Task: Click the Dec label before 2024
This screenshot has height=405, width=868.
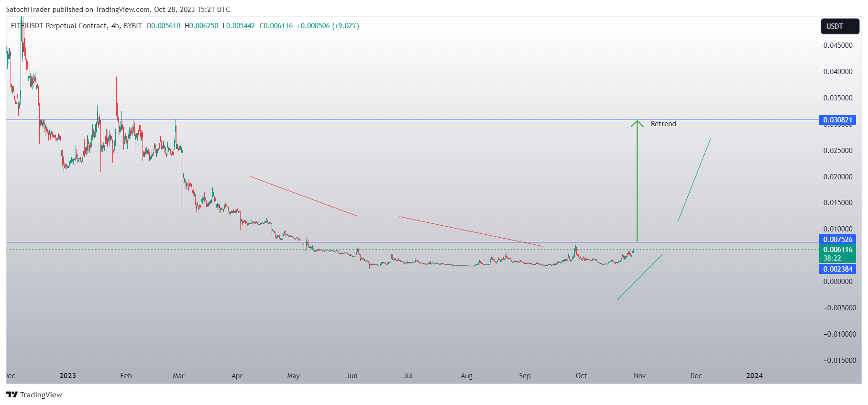Action: (696, 376)
